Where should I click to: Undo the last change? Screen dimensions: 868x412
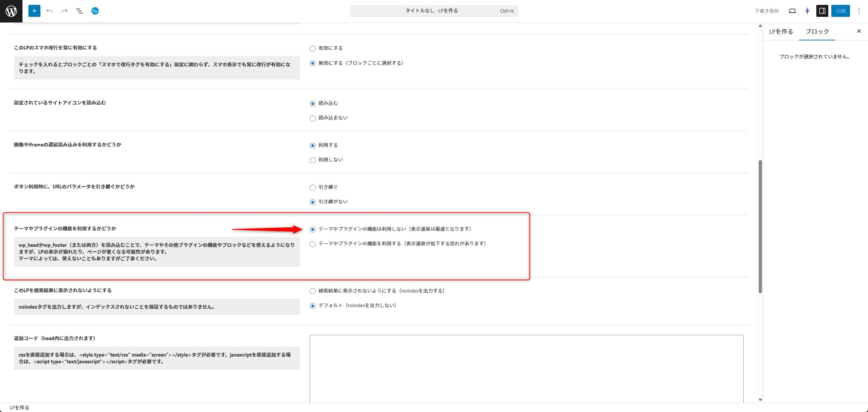[49, 11]
